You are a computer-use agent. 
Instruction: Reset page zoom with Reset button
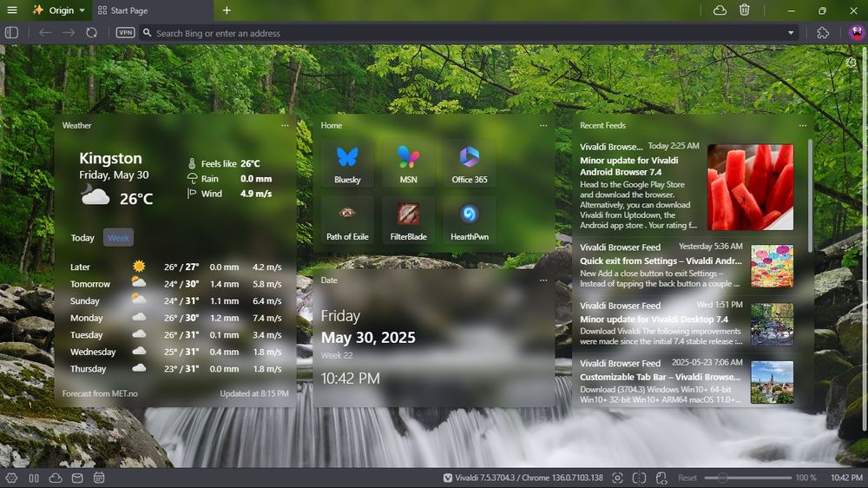pos(687,478)
